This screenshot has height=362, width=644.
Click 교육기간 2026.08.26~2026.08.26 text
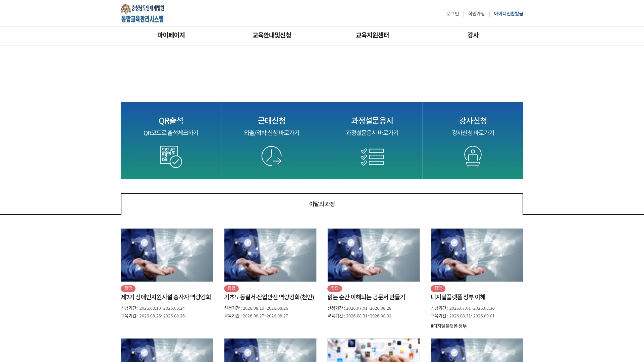153,316
